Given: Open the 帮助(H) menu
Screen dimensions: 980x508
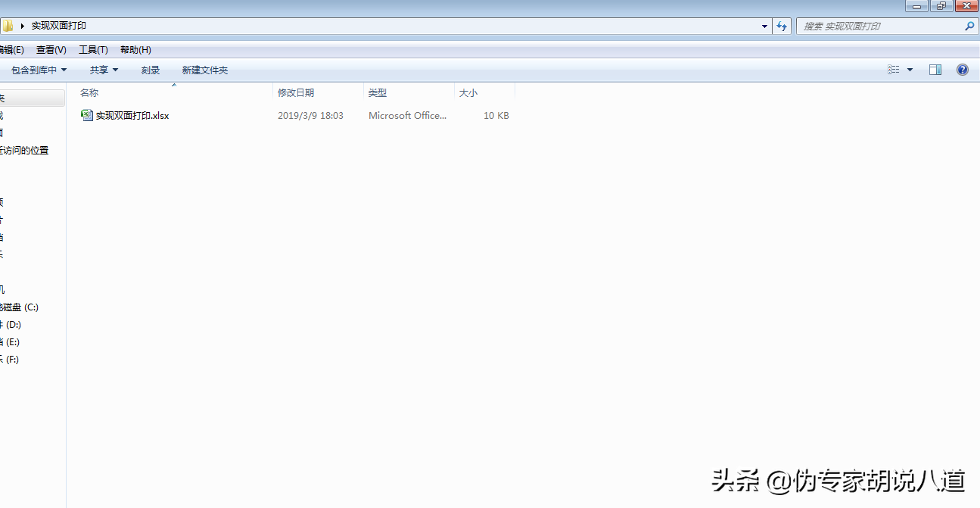Looking at the screenshot, I should coord(135,50).
